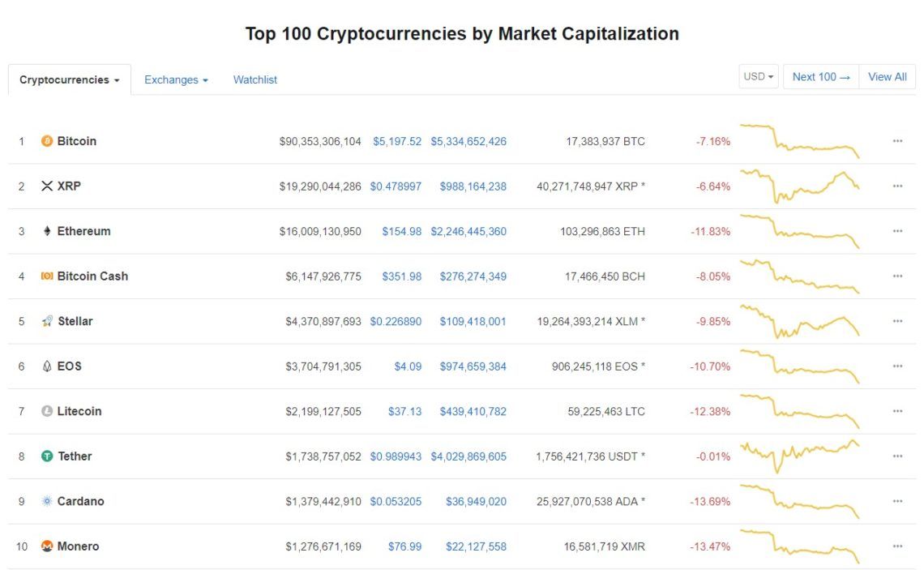Click the Bitcoin logo icon
The image size is (924, 570).
click(x=47, y=141)
